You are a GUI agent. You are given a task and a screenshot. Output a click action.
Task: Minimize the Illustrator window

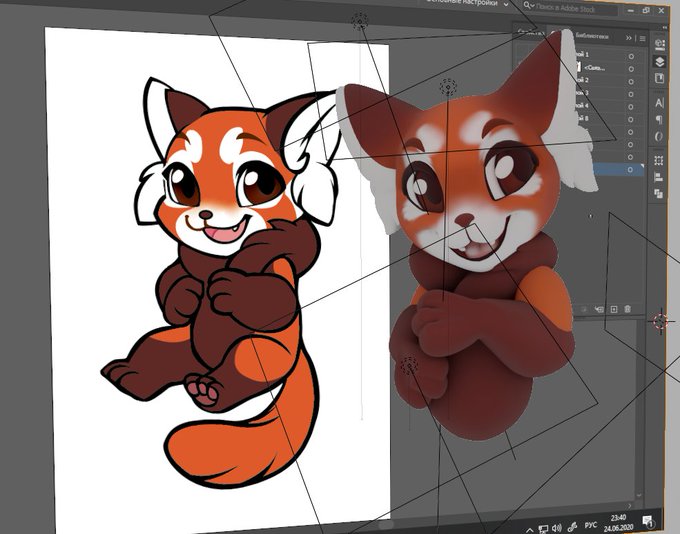coord(631,10)
